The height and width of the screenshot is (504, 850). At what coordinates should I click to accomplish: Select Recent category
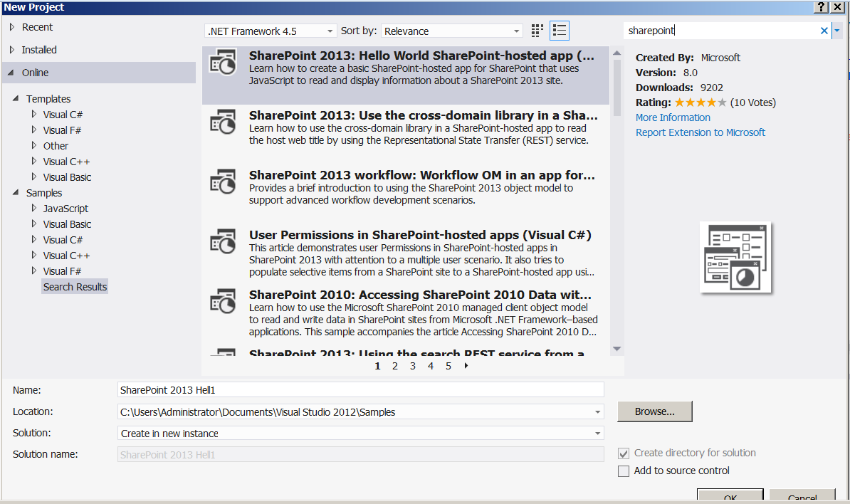38,27
